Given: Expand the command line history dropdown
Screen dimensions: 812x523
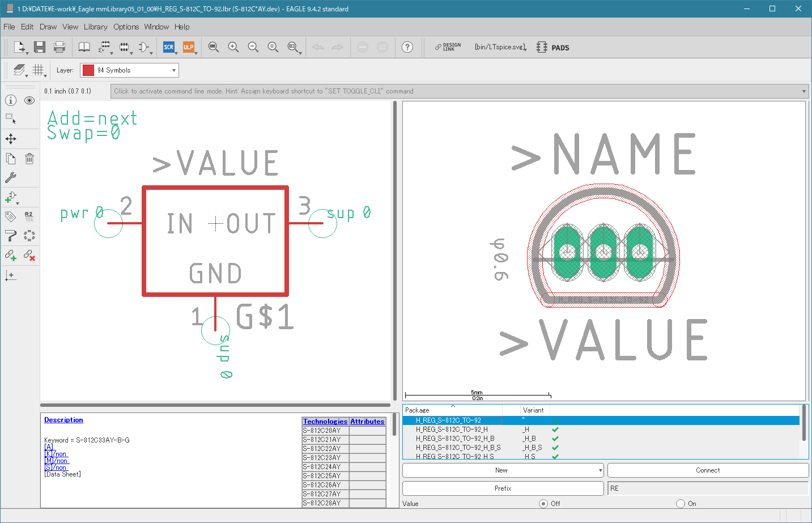Looking at the screenshot, I should [x=804, y=91].
